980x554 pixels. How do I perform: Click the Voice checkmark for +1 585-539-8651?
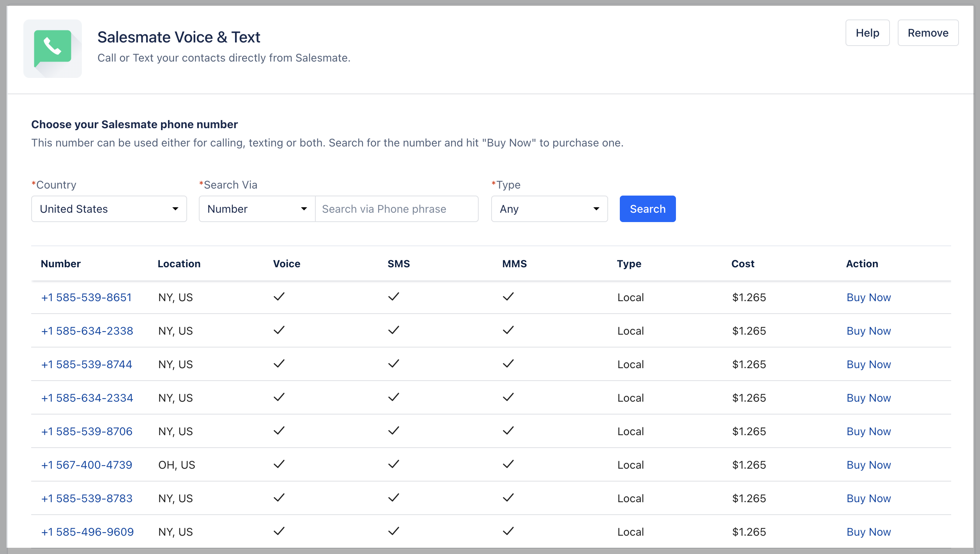(279, 297)
